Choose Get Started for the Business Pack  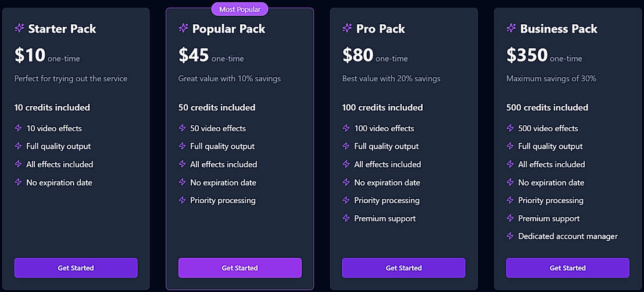click(567, 268)
